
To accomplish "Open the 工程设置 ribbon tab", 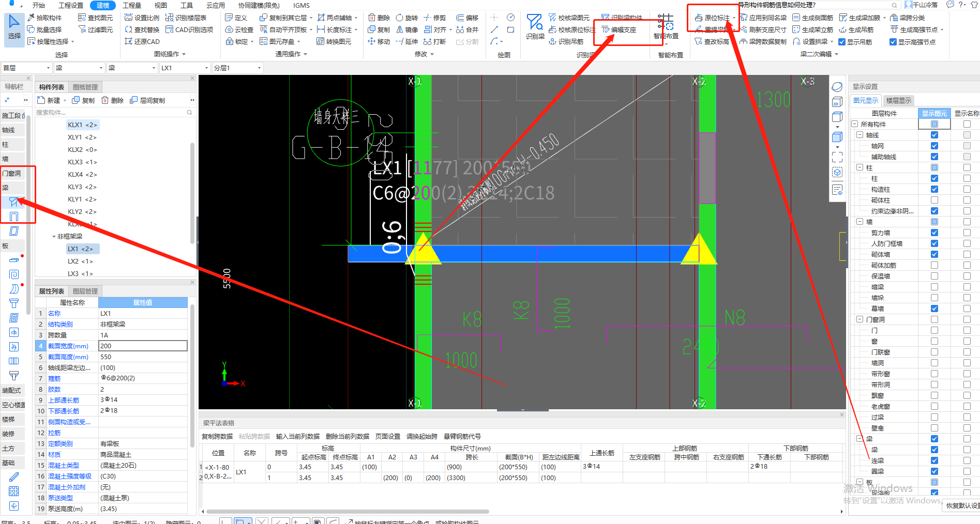I will click(x=71, y=5).
